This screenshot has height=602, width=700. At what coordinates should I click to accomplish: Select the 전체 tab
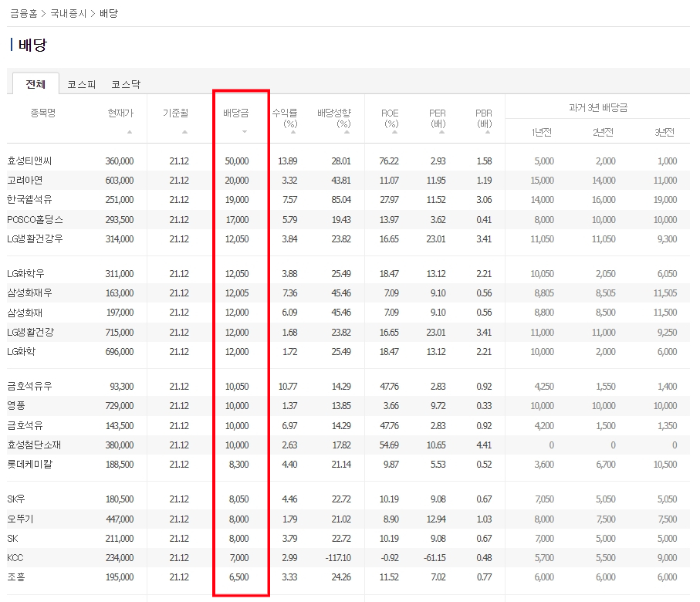point(36,84)
